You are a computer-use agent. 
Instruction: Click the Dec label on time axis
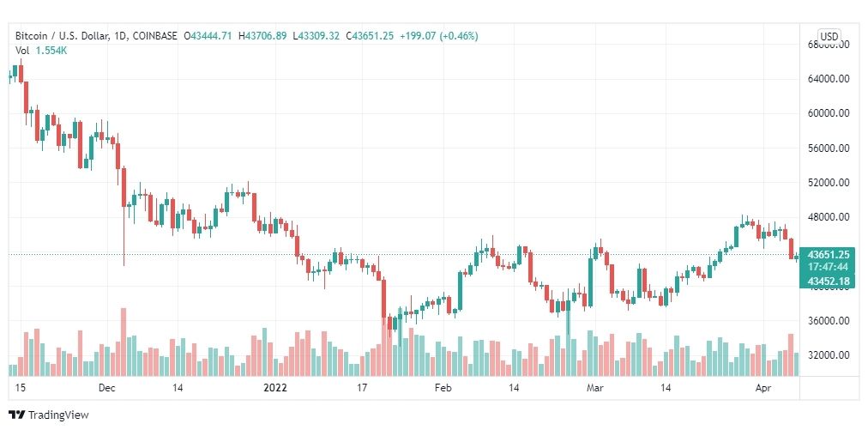coord(107,388)
